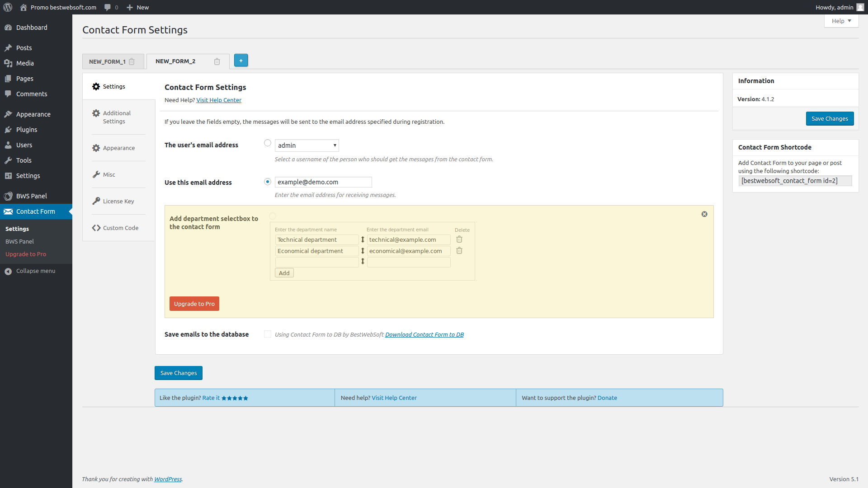This screenshot has height=488, width=868.
Task: Click the shortcode text field
Action: point(795,181)
